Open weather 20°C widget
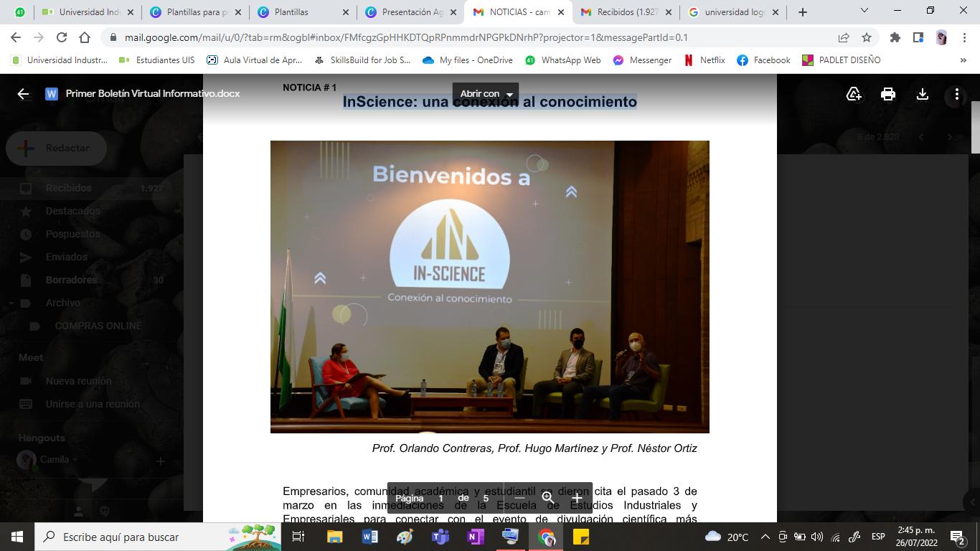980x551 pixels. (x=727, y=537)
